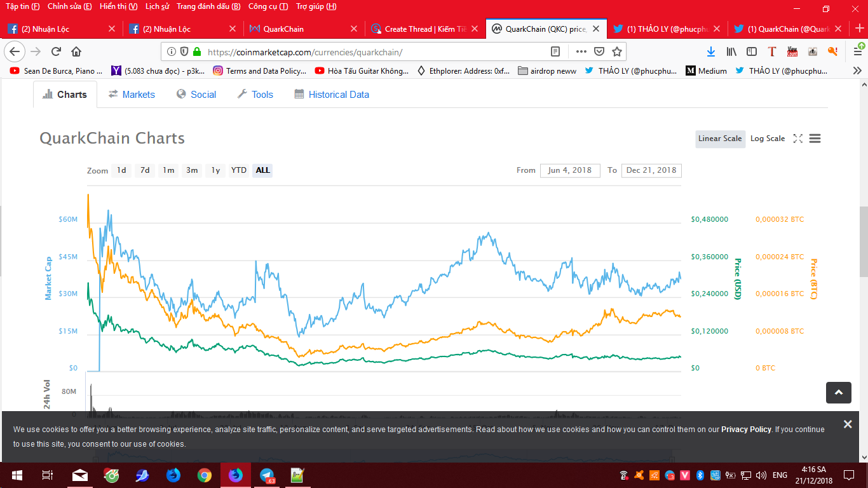Open the page actions three-dot menu
Viewport: 868px width, 488px height.
[581, 51]
